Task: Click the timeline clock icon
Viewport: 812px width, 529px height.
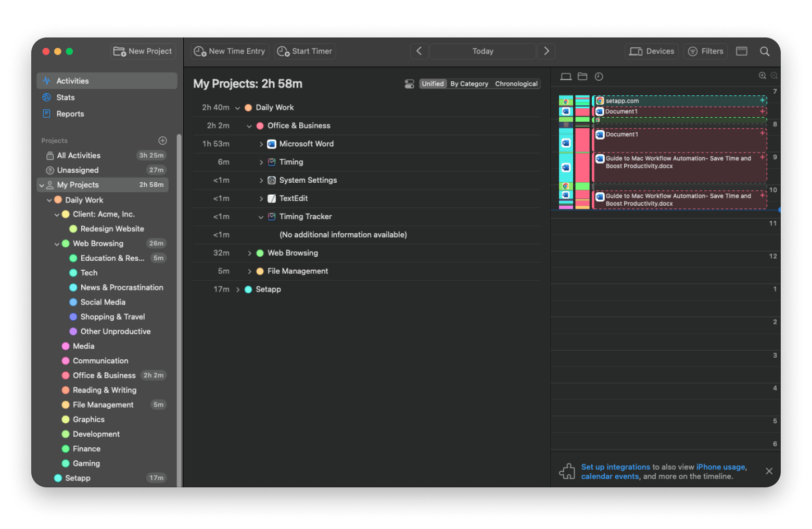Action: (x=599, y=77)
